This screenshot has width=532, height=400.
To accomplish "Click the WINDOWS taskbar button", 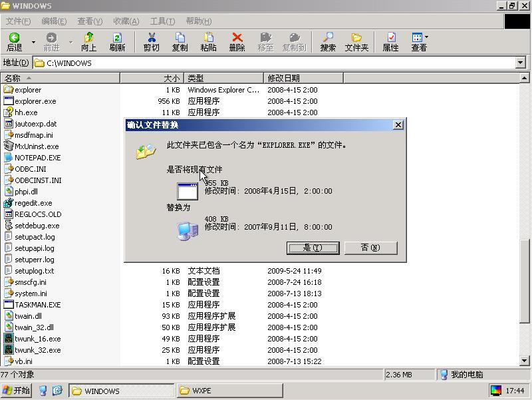I will click(x=122, y=391).
